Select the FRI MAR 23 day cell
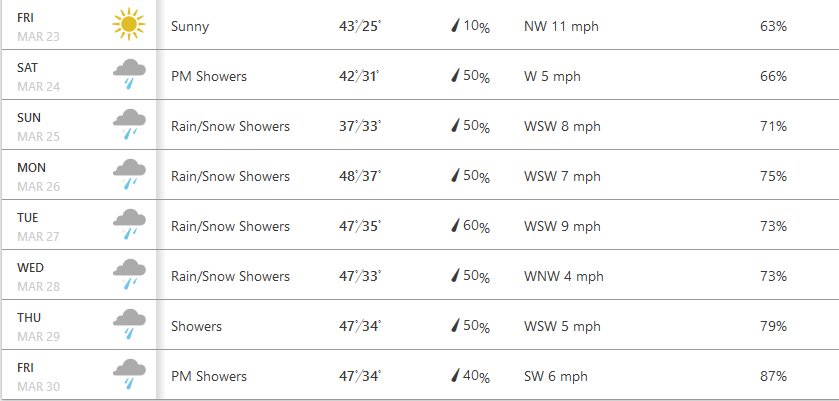This screenshot has width=839, height=401. tap(79, 25)
